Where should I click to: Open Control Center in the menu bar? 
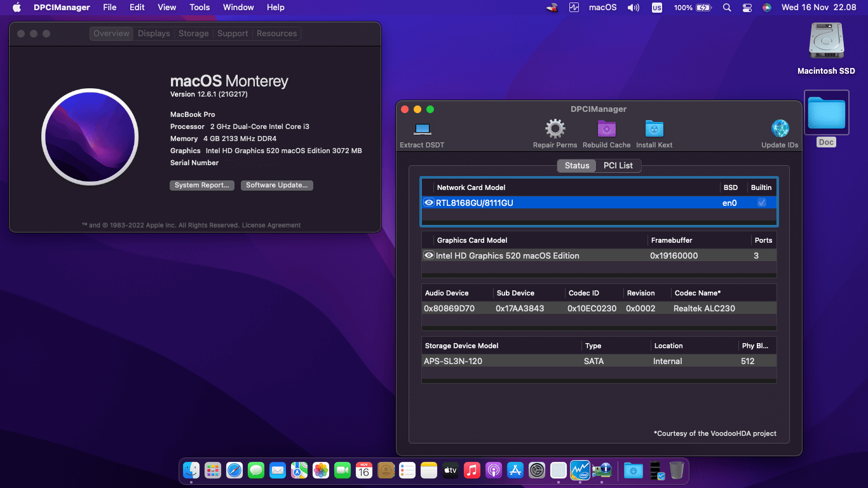tap(747, 8)
